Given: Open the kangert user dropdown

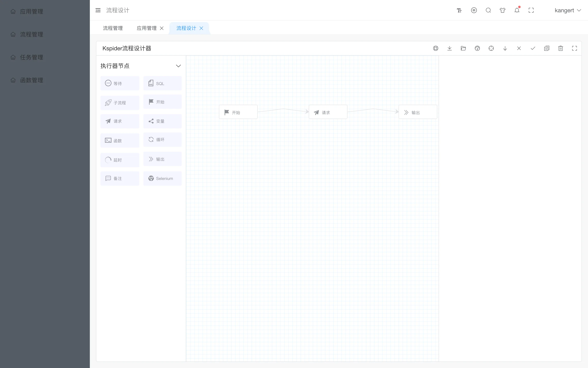Looking at the screenshot, I should (x=568, y=10).
